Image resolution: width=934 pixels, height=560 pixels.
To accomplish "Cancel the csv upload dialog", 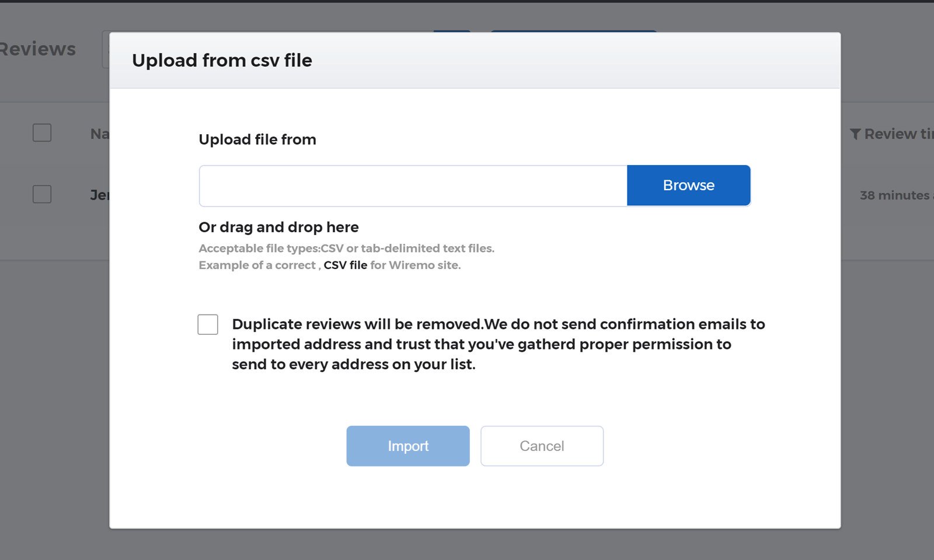I will click(542, 446).
